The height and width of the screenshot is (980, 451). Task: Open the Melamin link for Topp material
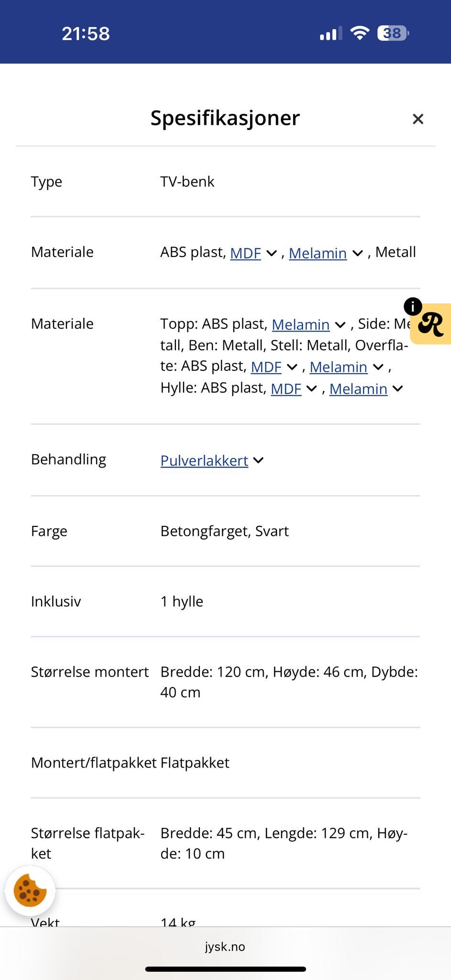301,324
